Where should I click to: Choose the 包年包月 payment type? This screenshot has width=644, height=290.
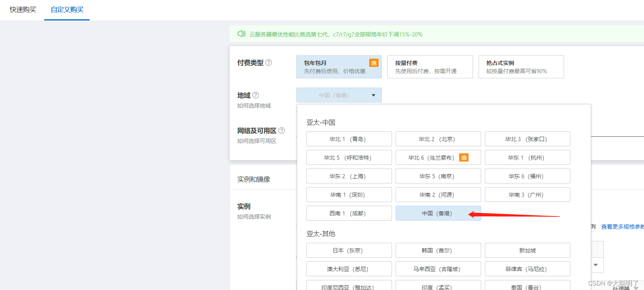pyautogui.click(x=339, y=67)
